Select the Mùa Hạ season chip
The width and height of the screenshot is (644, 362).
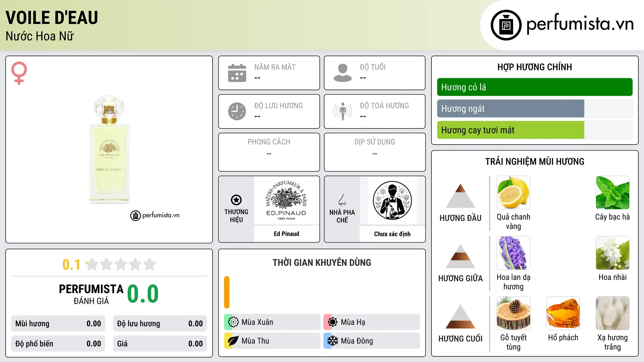372,322
